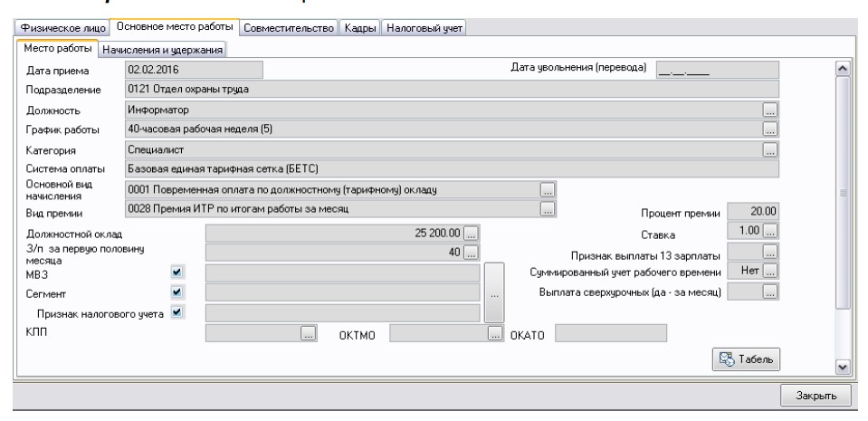Viewport: 868px width, 421px height.
Task: Select the Кадры tab
Action: 360,28
